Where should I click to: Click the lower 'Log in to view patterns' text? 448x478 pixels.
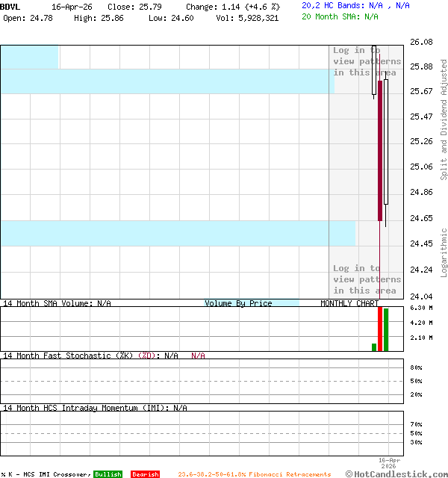point(367,279)
